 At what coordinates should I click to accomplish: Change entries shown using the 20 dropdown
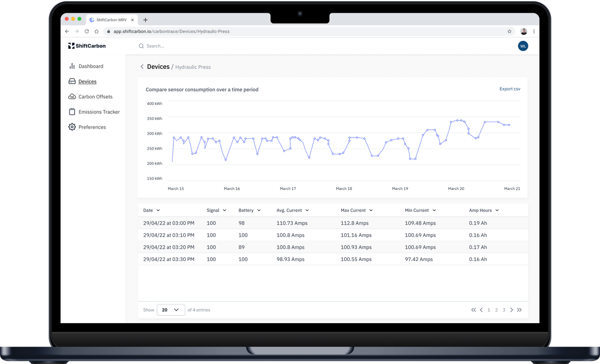171,310
